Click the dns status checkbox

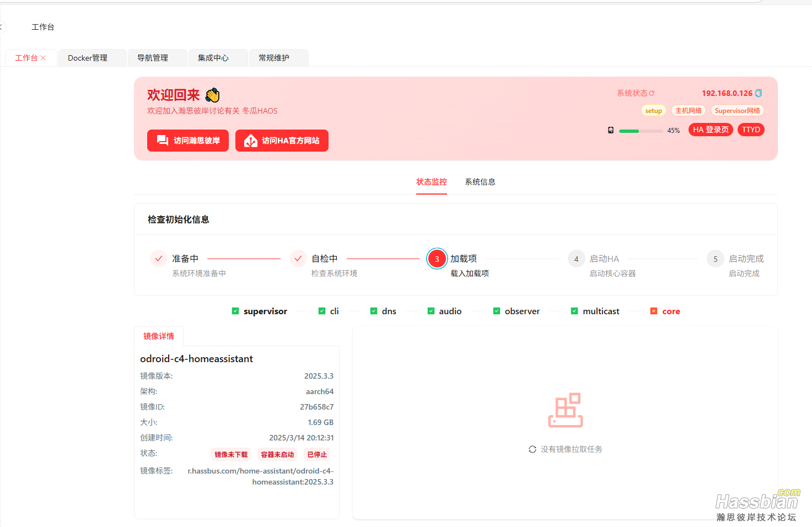coord(374,311)
